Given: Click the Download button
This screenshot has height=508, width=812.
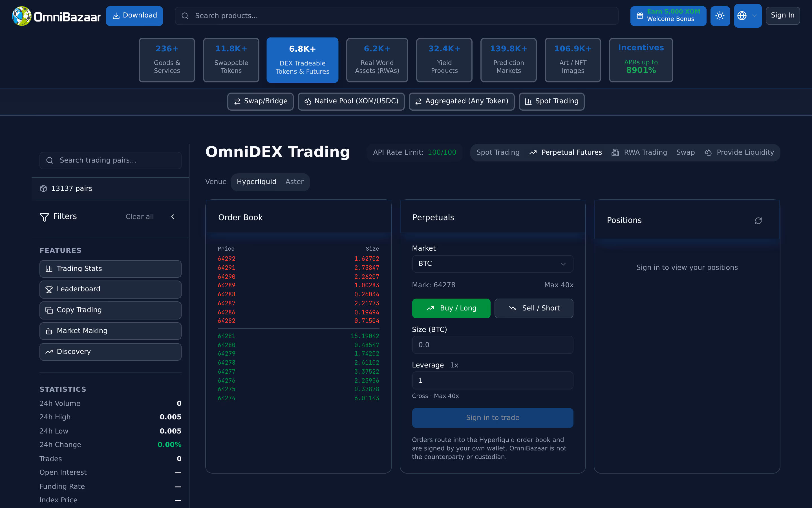Looking at the screenshot, I should tap(134, 16).
